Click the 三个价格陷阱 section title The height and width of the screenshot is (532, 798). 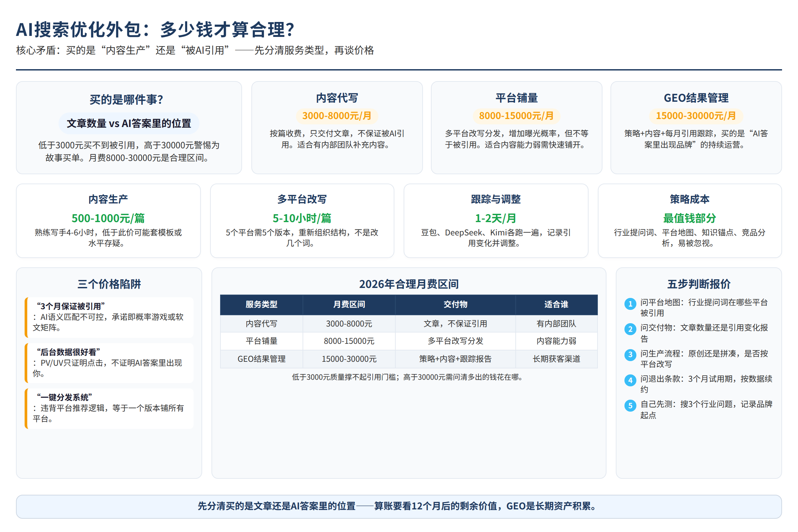coord(109,284)
